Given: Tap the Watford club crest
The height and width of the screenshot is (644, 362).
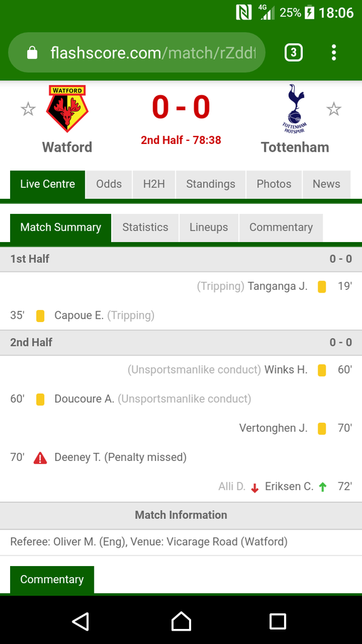Looking at the screenshot, I should (67, 109).
